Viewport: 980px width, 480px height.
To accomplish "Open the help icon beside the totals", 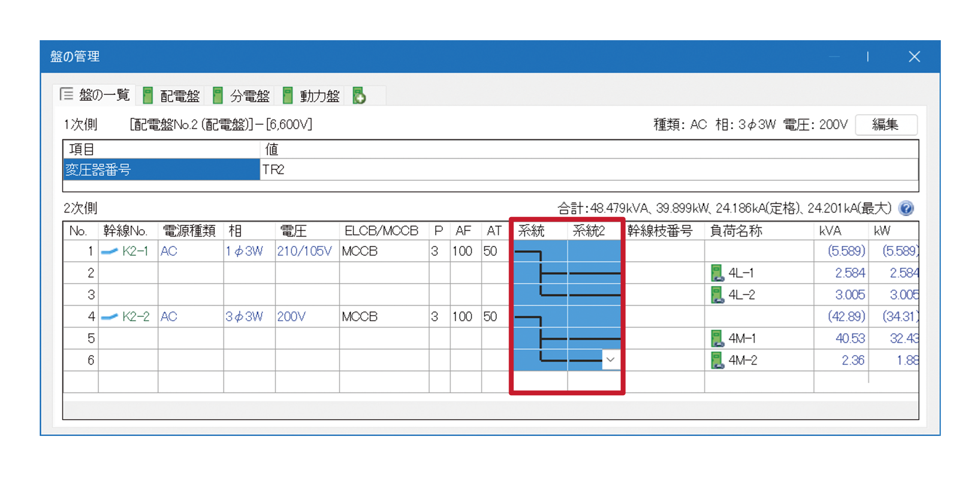I will click(906, 209).
